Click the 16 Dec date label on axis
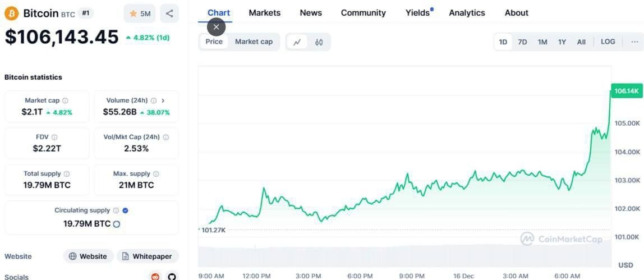This screenshot has height=280, width=644. click(463, 276)
